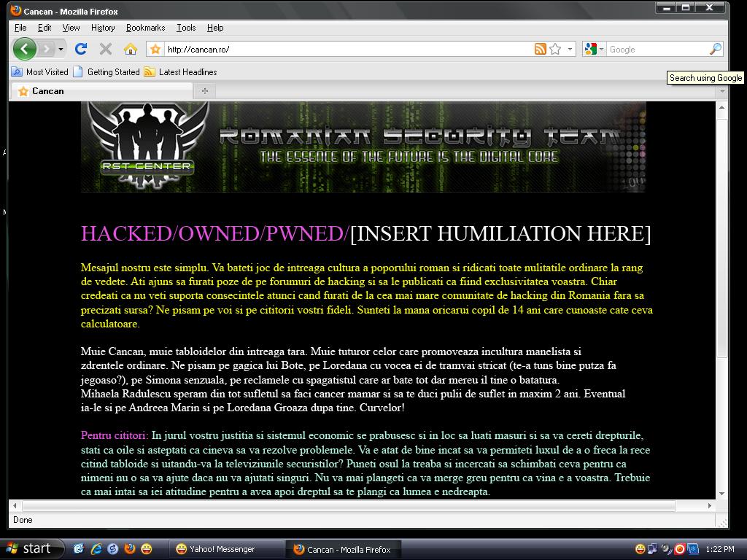Select the Cancan tab
This screenshot has height=560, width=747.
click(101, 91)
